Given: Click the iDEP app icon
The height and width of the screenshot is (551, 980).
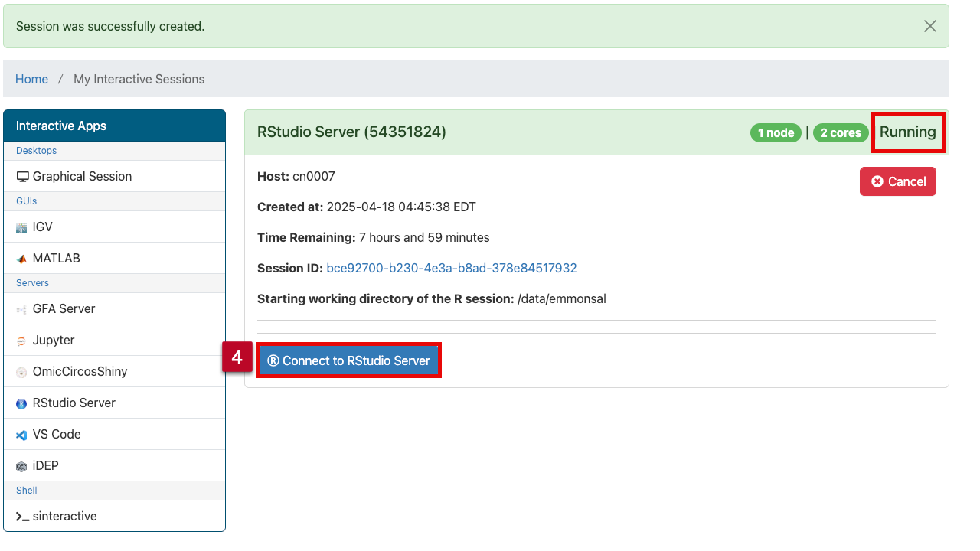Looking at the screenshot, I should (x=21, y=466).
